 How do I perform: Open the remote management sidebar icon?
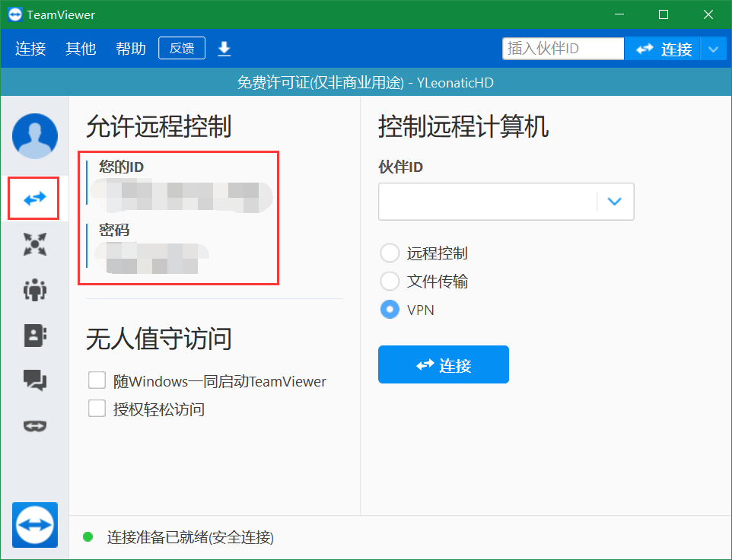35,244
